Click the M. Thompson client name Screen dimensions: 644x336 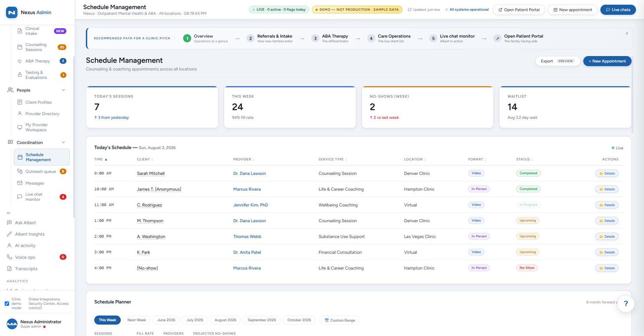pos(150,221)
